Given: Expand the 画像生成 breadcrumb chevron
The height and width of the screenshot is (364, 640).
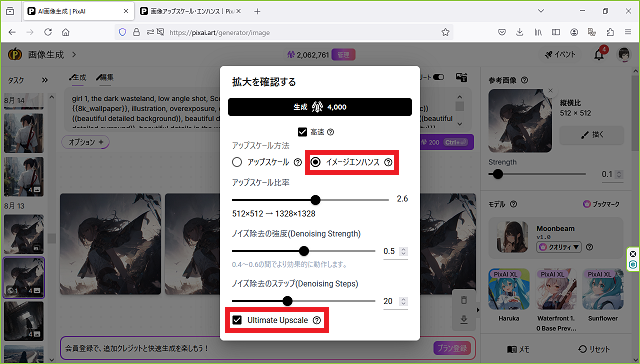Looking at the screenshot, I should point(74,54).
